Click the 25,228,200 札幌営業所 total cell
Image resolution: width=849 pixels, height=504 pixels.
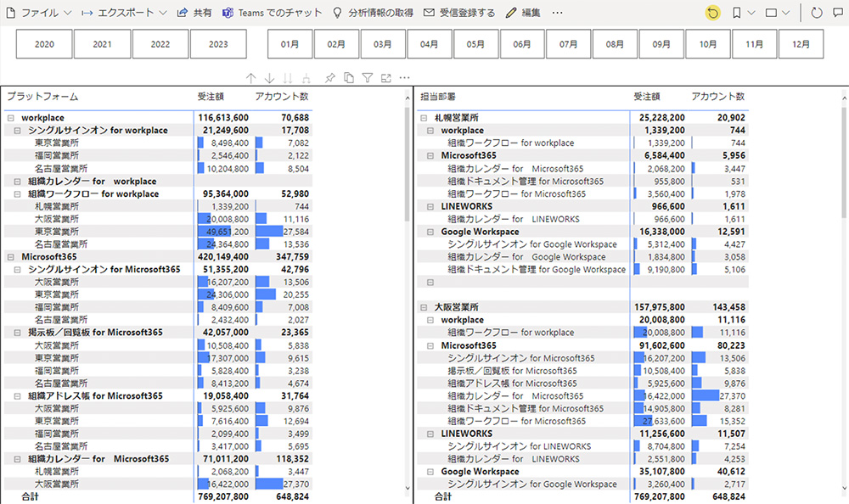661,117
